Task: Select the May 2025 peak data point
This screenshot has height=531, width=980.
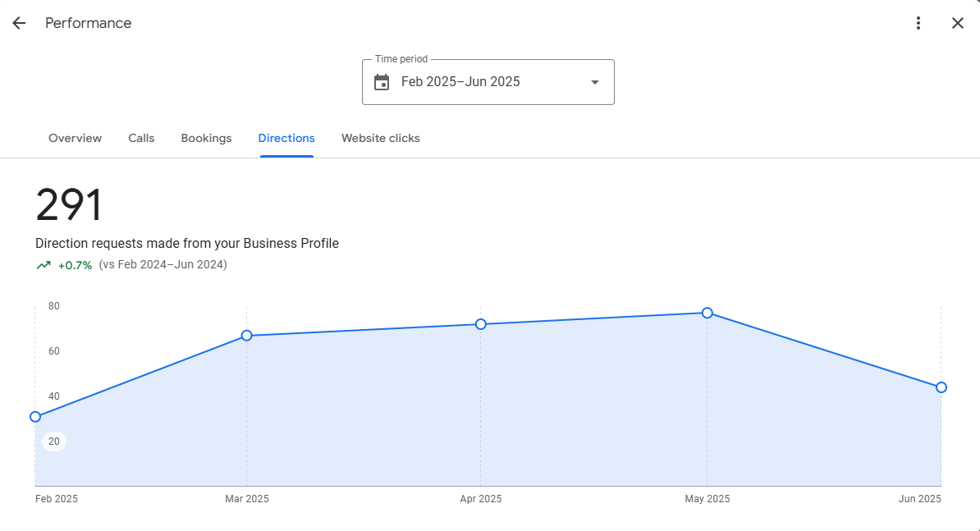Action: (x=708, y=313)
